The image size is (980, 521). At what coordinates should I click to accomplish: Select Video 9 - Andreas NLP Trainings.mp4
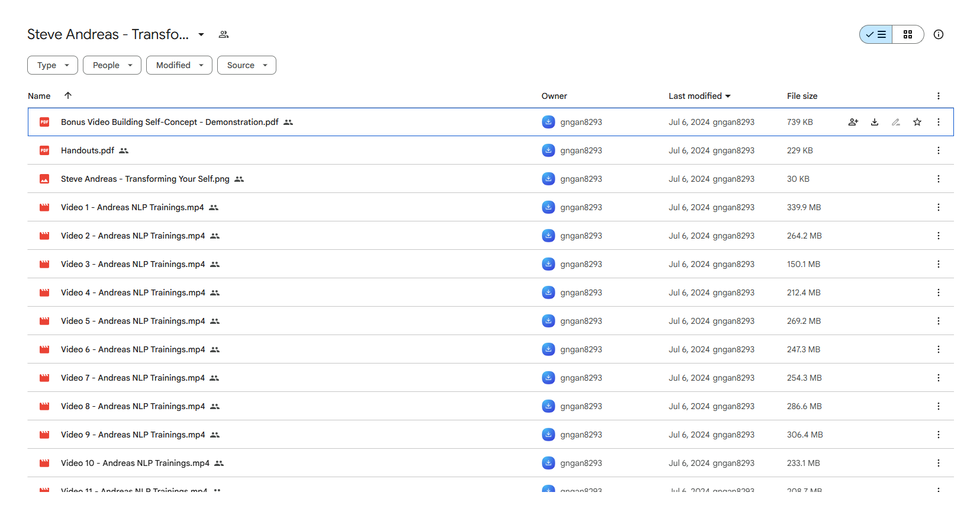[133, 435]
